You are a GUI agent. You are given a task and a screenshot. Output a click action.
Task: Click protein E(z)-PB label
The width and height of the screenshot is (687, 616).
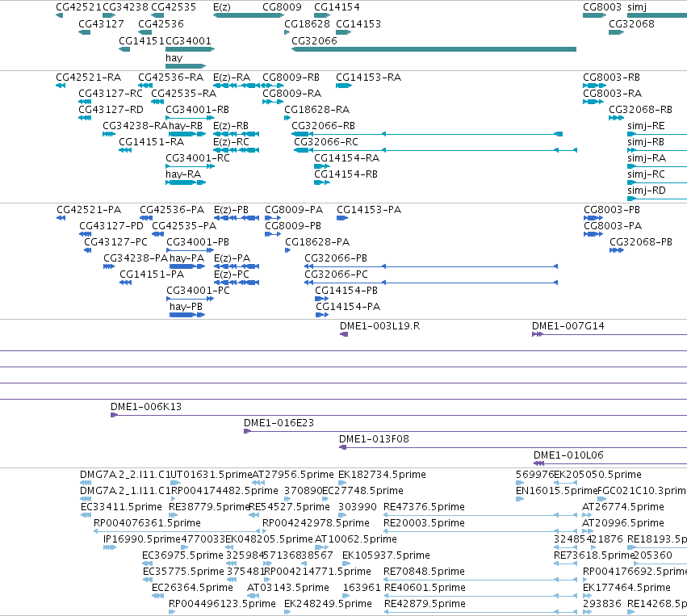click(231, 209)
